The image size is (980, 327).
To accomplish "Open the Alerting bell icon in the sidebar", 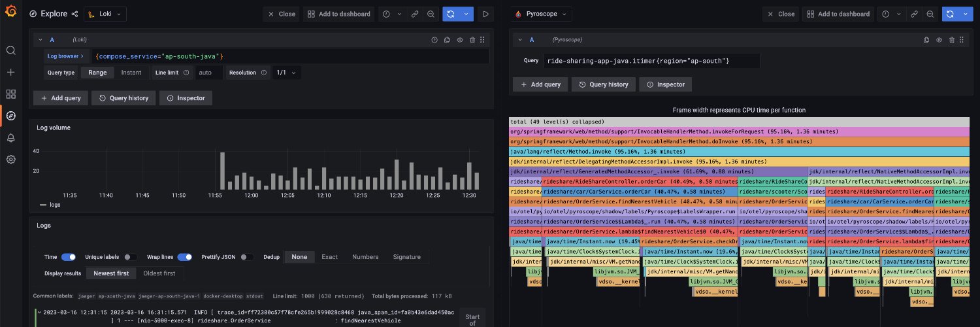I will [10, 138].
